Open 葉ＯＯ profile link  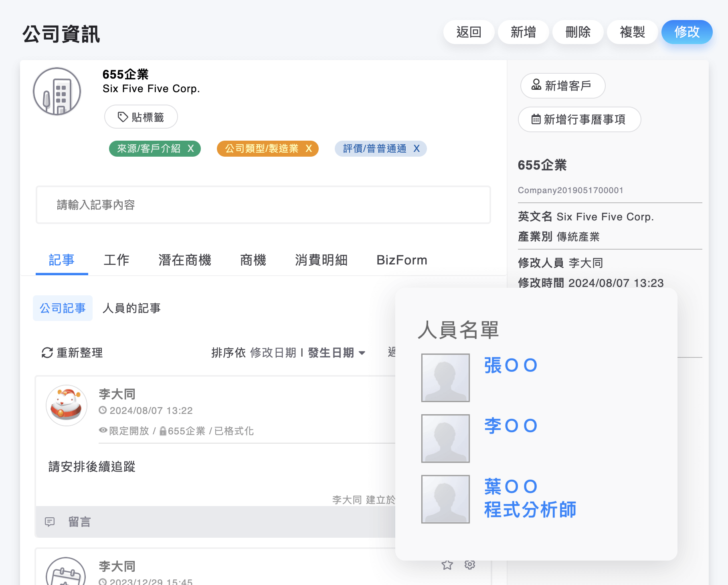[x=510, y=486]
